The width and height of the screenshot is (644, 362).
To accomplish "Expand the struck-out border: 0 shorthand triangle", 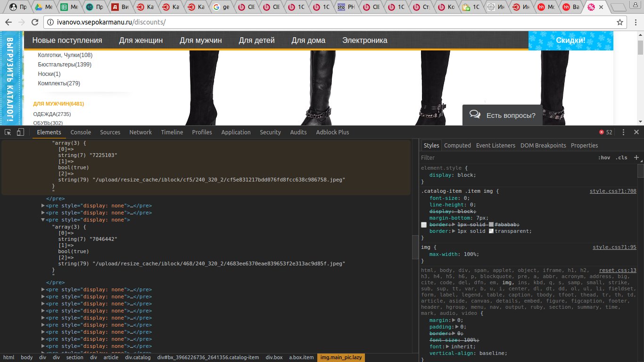I will (454, 334).
